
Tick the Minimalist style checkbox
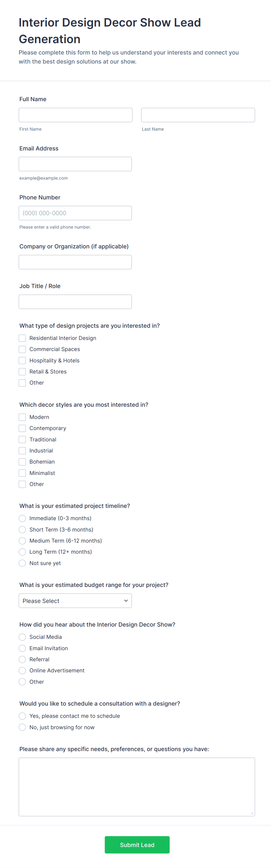pos(22,473)
